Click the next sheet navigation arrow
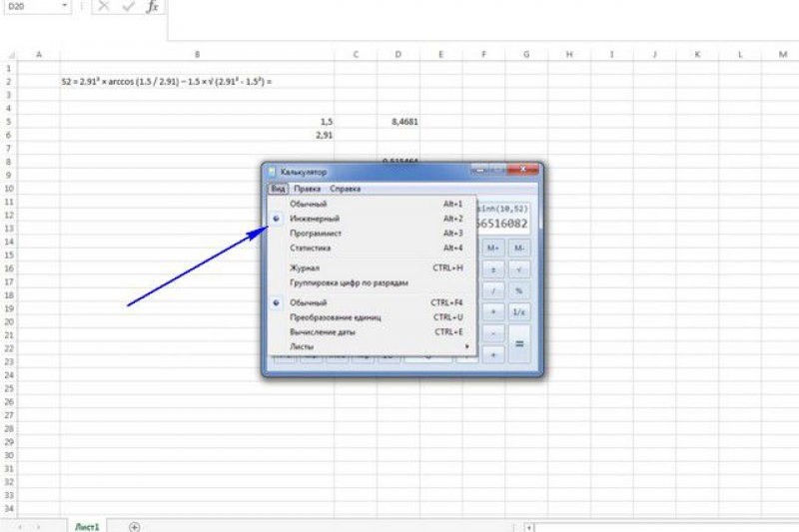 click(39, 527)
